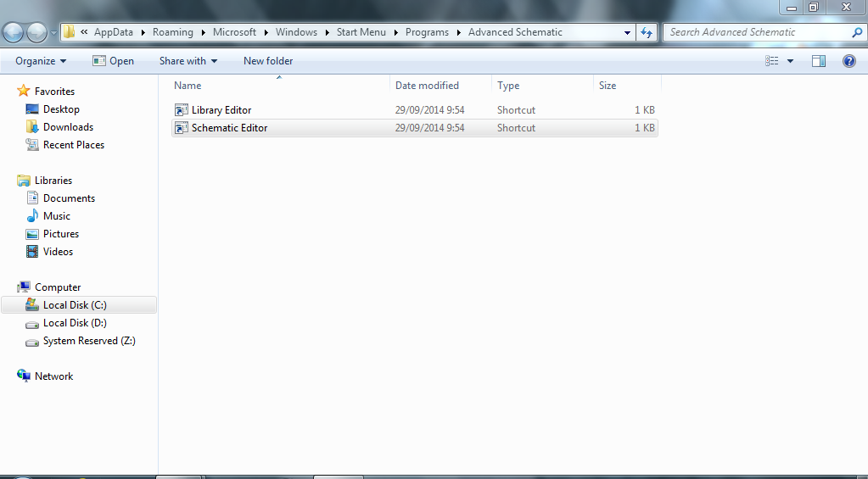Screen dimensions: 868x479
Task: Click the Favorites star icon
Action: click(x=23, y=91)
